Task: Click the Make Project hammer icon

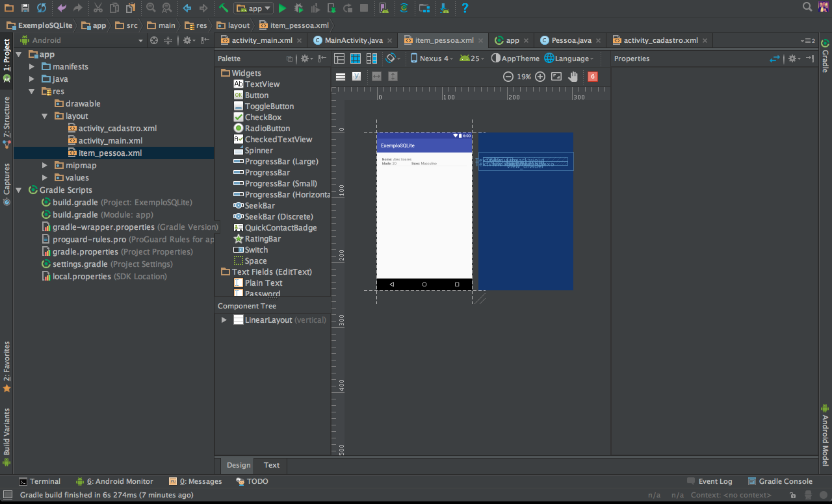Action: point(224,8)
